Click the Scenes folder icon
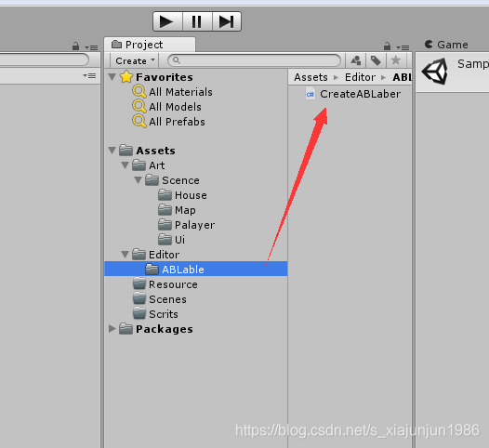This screenshot has height=448, width=489. pyautogui.click(x=139, y=298)
